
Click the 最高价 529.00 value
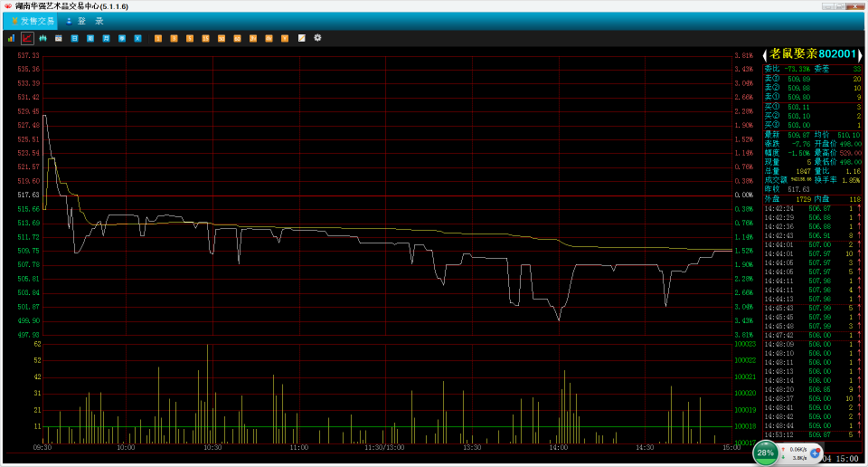[x=851, y=153]
